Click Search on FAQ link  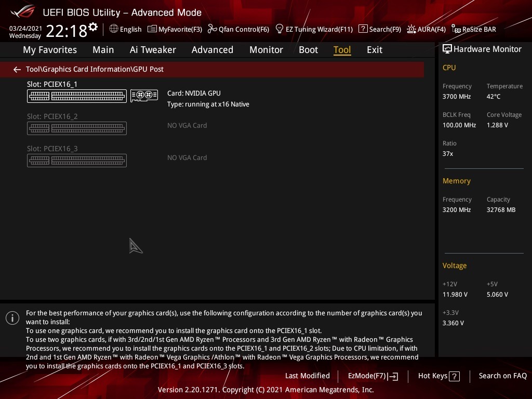click(503, 376)
